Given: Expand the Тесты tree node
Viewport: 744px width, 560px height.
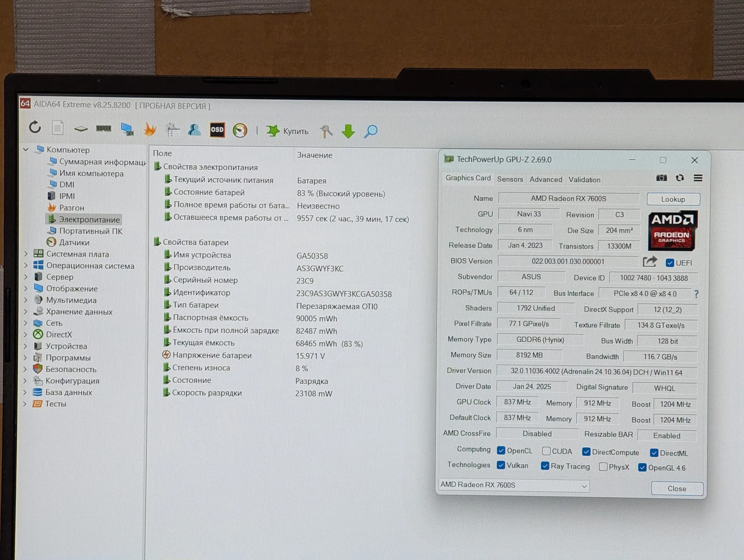Looking at the screenshot, I should (25, 403).
